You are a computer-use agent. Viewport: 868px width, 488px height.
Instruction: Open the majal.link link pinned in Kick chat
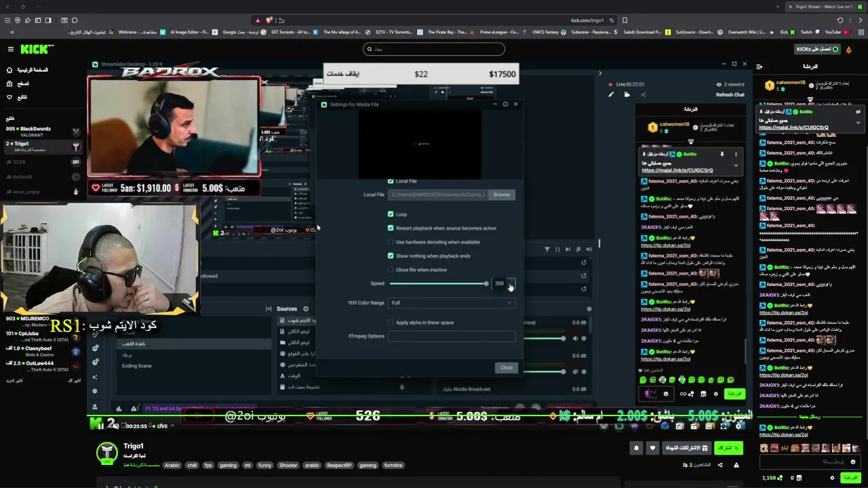point(793,127)
